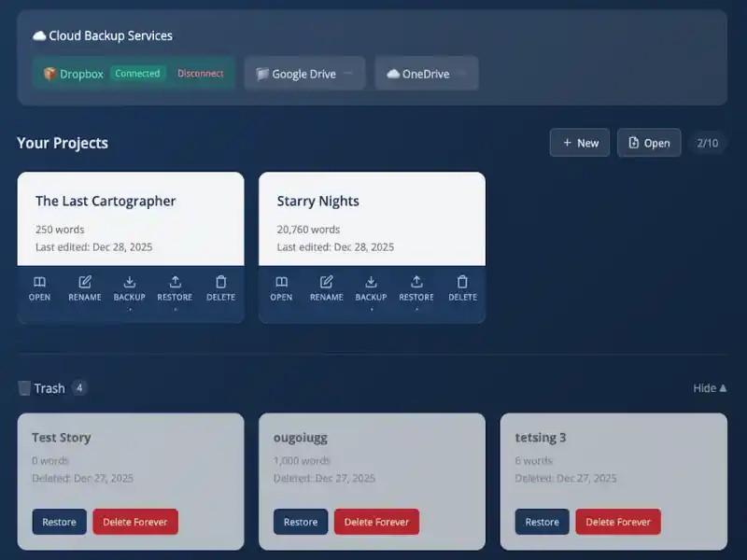Click the 2/10 project count badge
747x560 pixels.
tap(710, 143)
